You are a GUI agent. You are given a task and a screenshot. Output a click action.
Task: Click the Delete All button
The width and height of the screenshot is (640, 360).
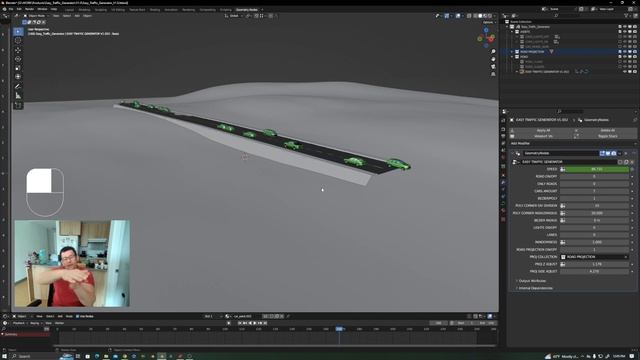[x=607, y=130]
